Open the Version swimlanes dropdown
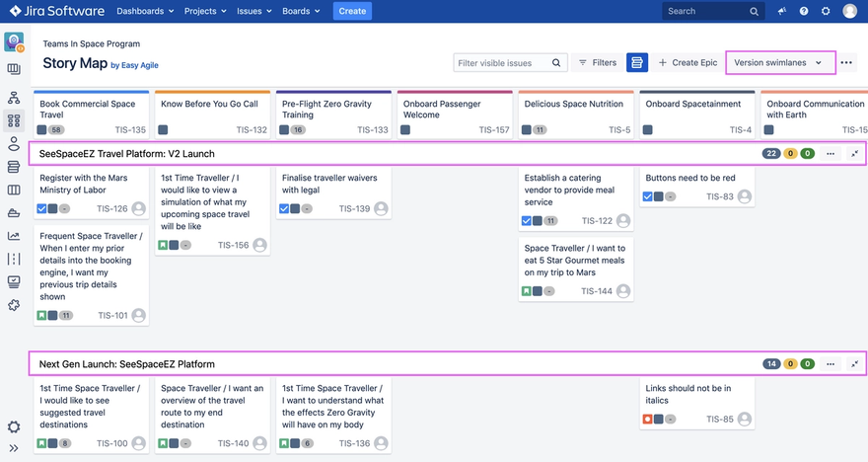Image resolution: width=868 pixels, height=462 pixels. pyautogui.click(x=780, y=62)
